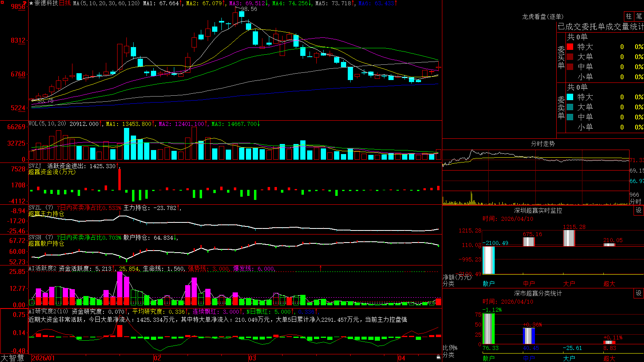Click the 超赢主力持仓 label
The width and height of the screenshot is (644, 362).
click(46, 214)
